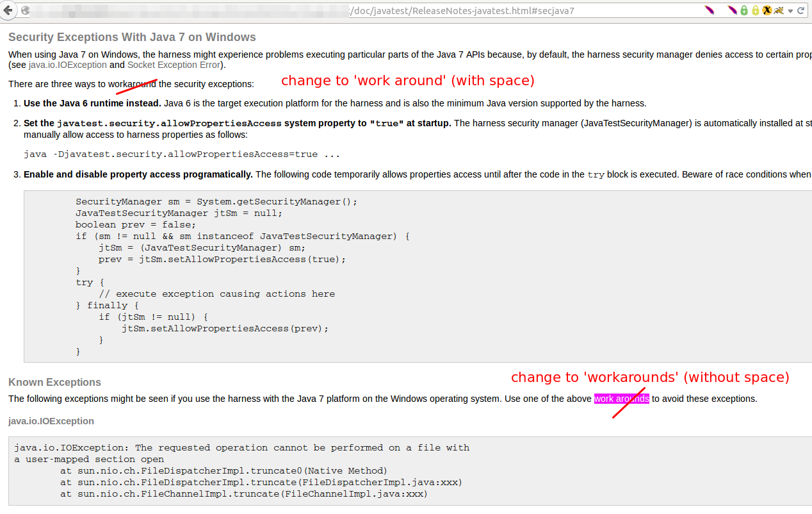
Task: Click the 'Known Exceptions' heading
Action: (54, 382)
